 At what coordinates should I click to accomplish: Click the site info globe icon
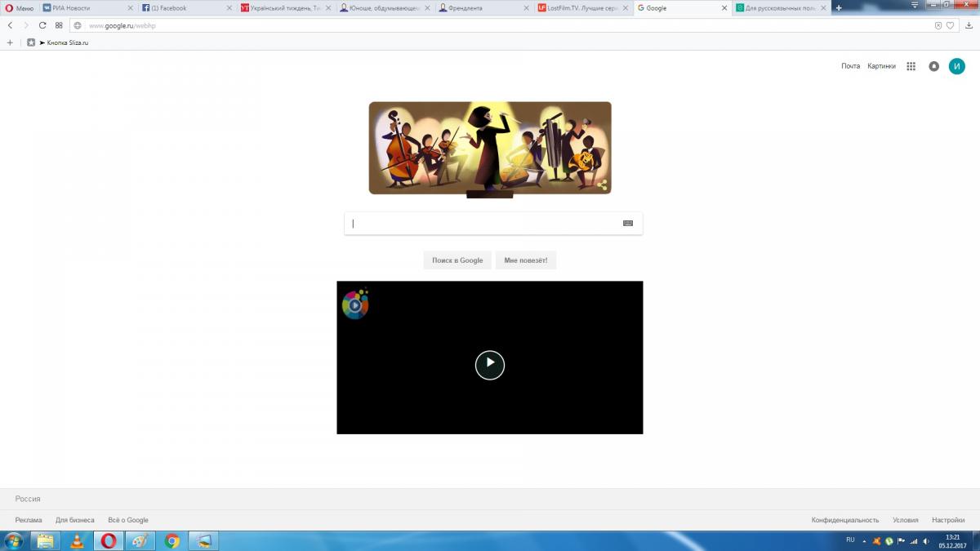tap(78, 25)
